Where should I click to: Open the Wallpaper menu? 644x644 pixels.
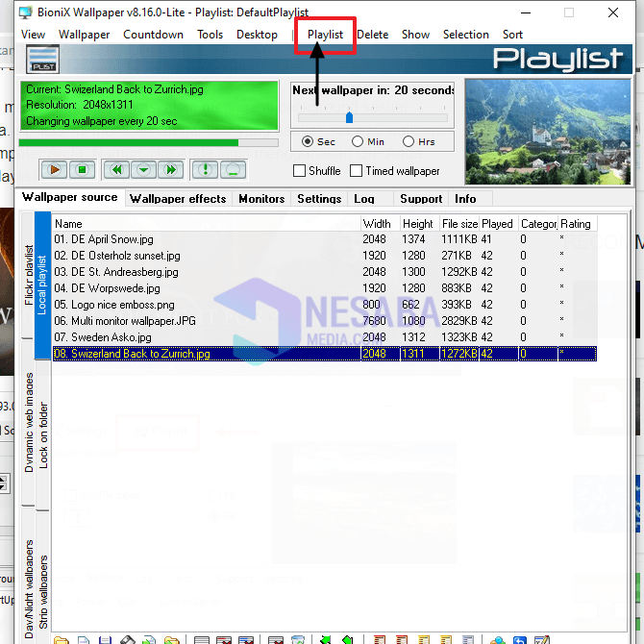85,35
